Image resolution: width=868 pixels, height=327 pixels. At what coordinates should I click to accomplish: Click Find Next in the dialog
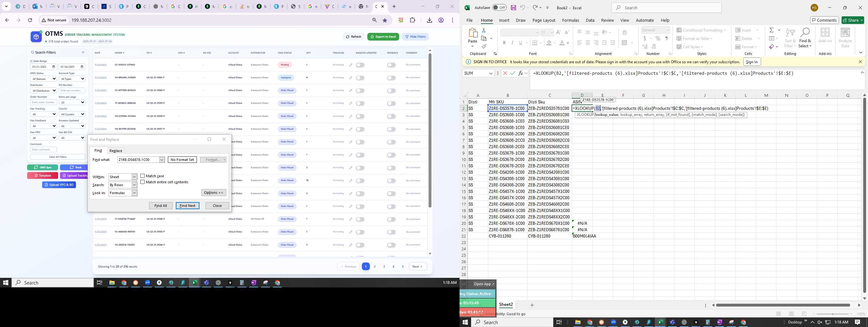[x=187, y=206]
